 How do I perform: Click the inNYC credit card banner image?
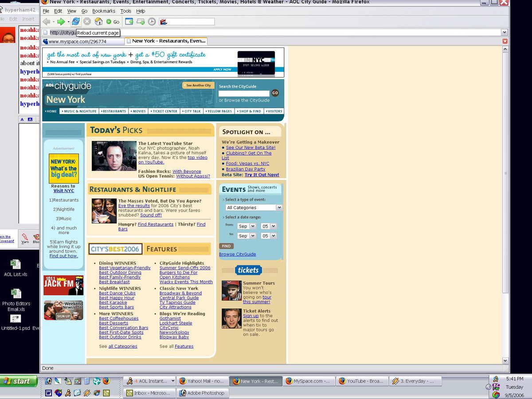tap(256, 63)
